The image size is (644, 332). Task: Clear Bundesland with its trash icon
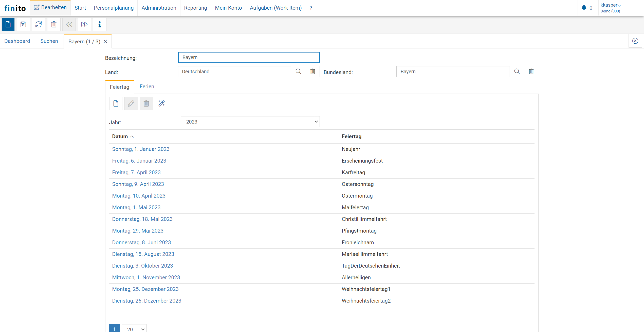531,72
